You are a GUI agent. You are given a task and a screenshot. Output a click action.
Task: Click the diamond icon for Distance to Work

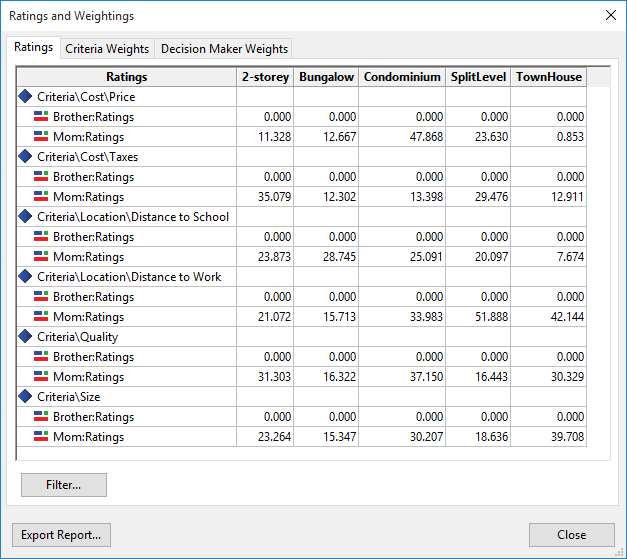tap(26, 277)
